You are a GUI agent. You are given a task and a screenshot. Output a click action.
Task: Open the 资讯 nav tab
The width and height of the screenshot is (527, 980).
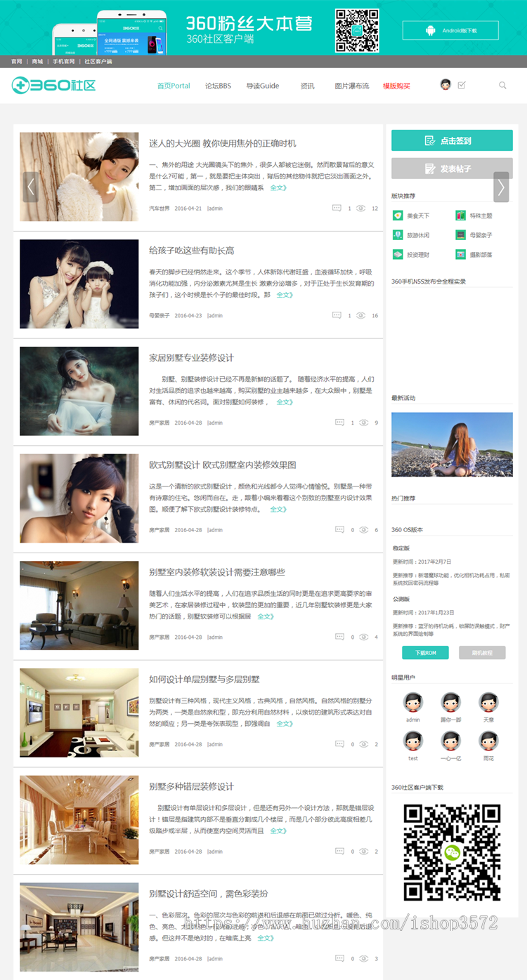(307, 86)
